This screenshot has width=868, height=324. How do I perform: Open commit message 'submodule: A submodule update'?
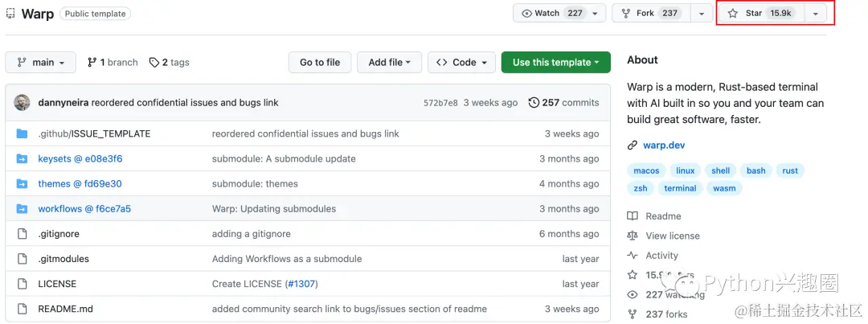coord(284,159)
